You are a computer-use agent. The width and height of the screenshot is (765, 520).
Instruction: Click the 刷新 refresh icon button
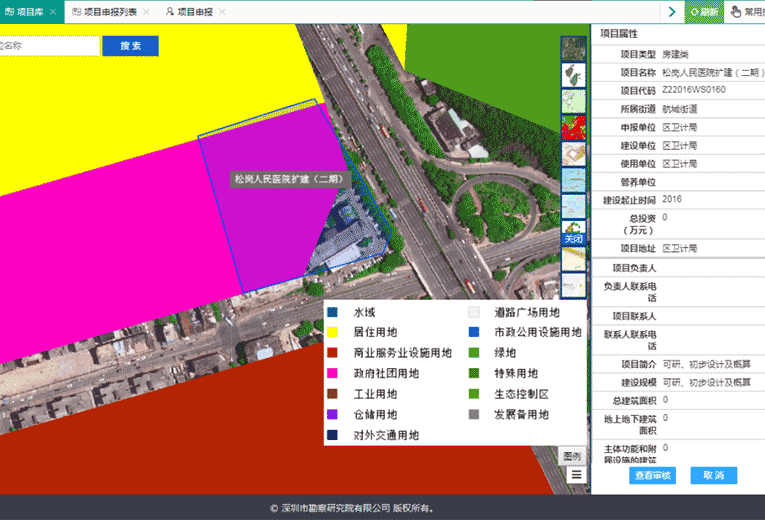(702, 12)
